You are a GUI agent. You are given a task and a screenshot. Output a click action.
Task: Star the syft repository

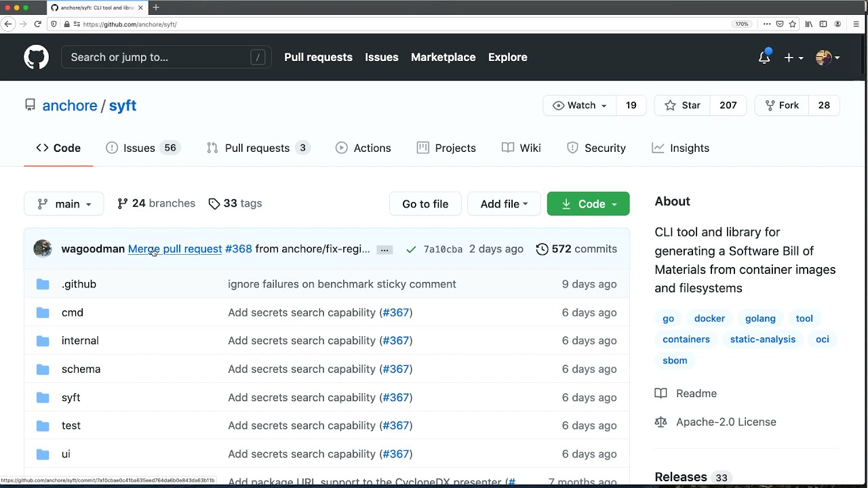[682, 105]
